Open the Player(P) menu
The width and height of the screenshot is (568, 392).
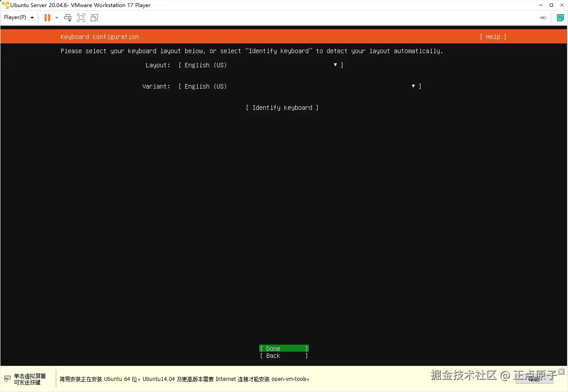point(19,18)
